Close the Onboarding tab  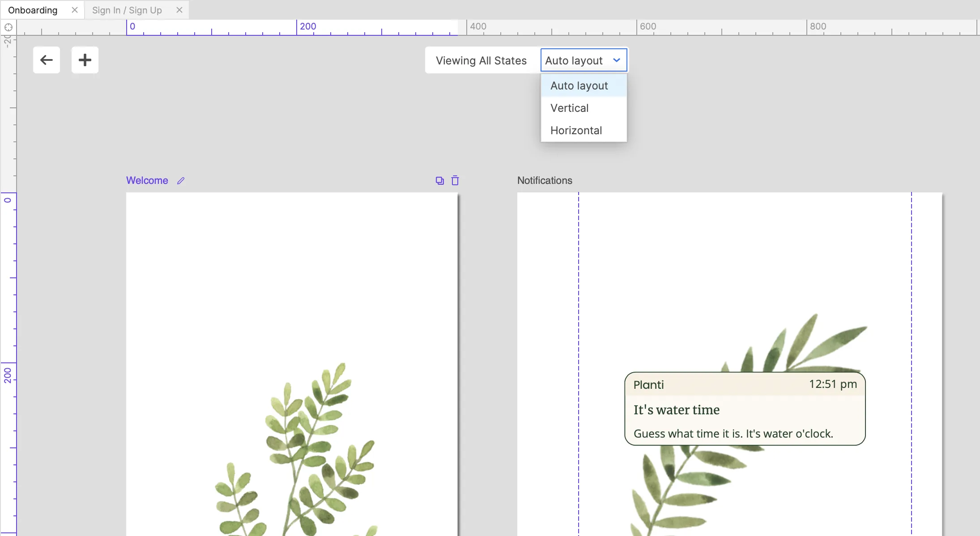point(75,10)
